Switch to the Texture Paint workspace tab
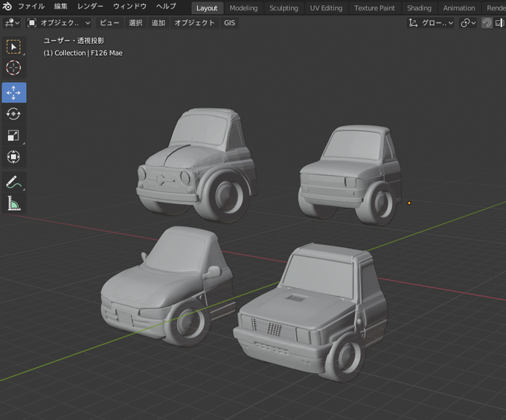Screen dimensions: 506x420 click(x=374, y=8)
